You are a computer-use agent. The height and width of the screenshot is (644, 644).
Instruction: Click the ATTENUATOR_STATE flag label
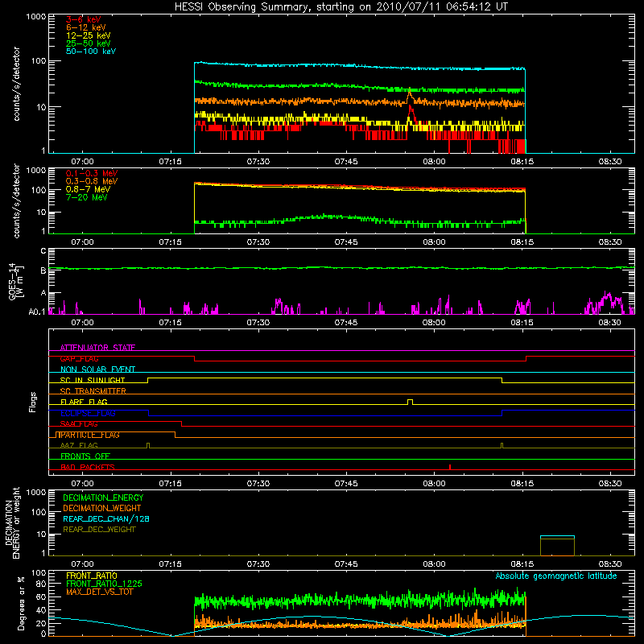(97, 348)
